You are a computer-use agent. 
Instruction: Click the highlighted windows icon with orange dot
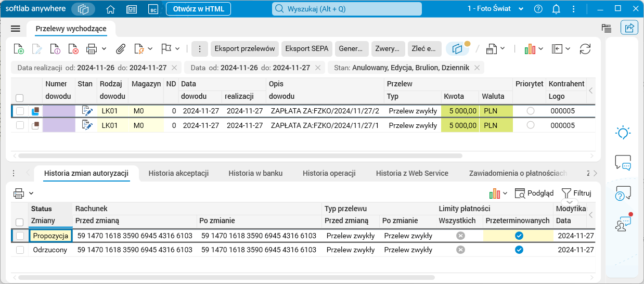(x=458, y=48)
